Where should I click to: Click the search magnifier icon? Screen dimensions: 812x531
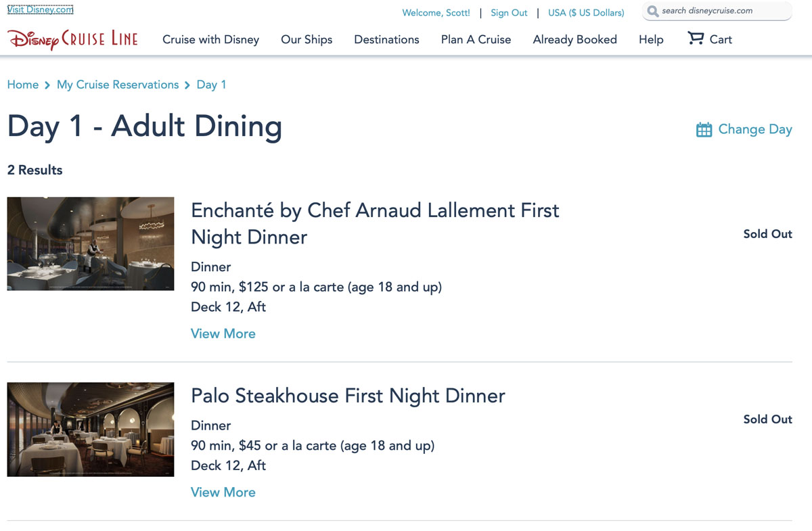click(x=653, y=11)
